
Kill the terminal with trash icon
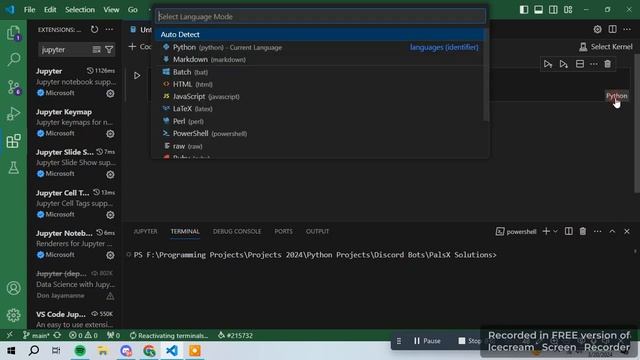tap(583, 231)
